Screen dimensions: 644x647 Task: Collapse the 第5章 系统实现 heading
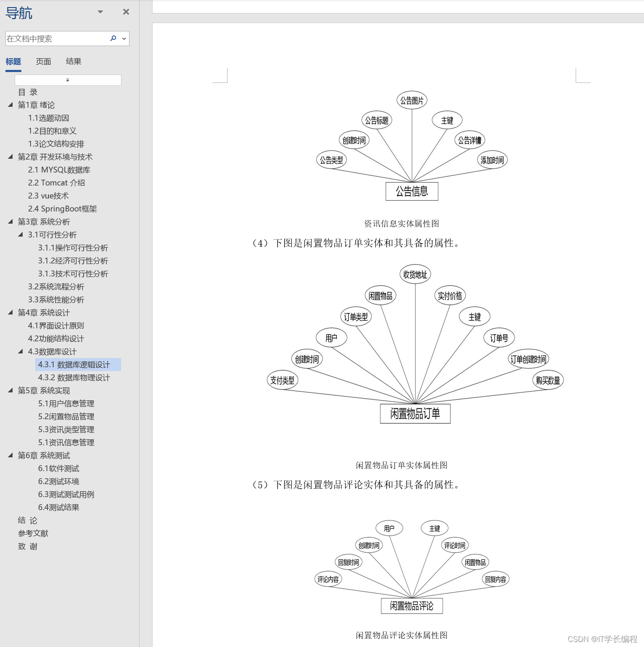[10, 390]
